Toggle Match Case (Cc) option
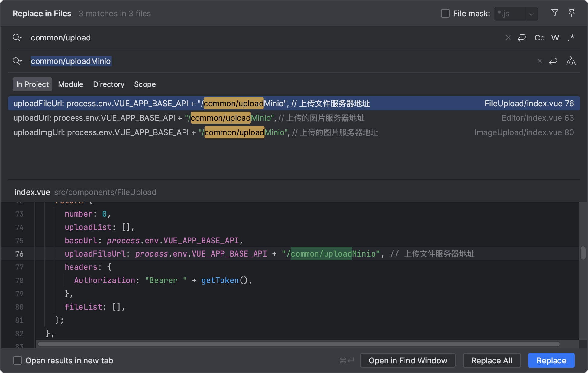The image size is (588, 373). [539, 37]
